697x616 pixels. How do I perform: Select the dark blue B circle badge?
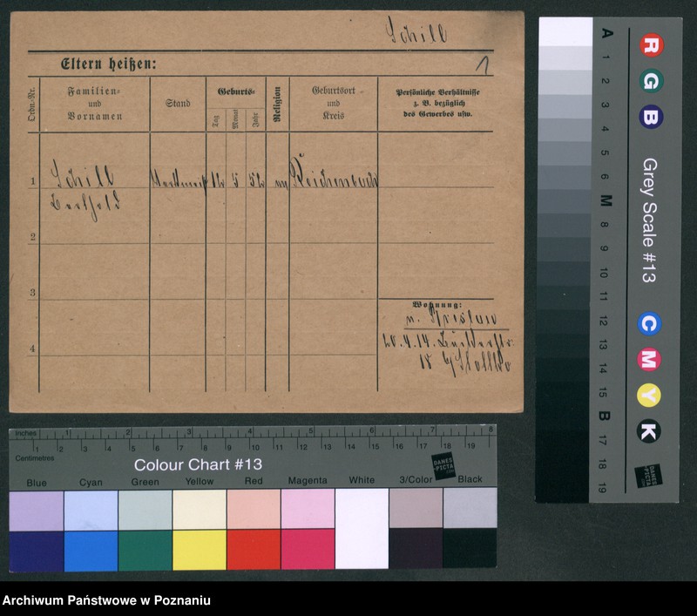[651, 118]
